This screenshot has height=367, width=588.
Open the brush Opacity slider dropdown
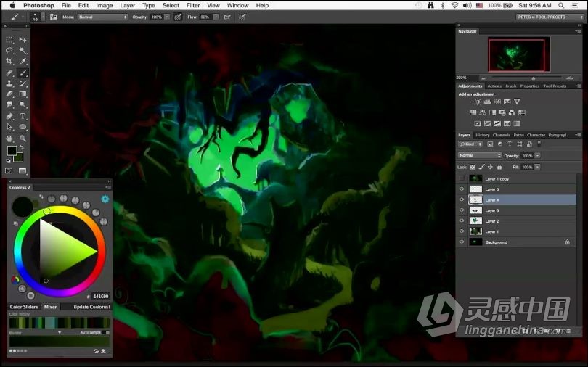167,17
